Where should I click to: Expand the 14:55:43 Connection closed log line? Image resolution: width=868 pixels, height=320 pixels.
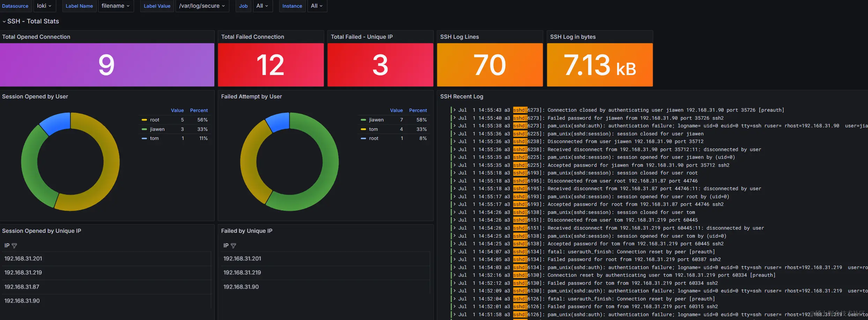(x=454, y=110)
